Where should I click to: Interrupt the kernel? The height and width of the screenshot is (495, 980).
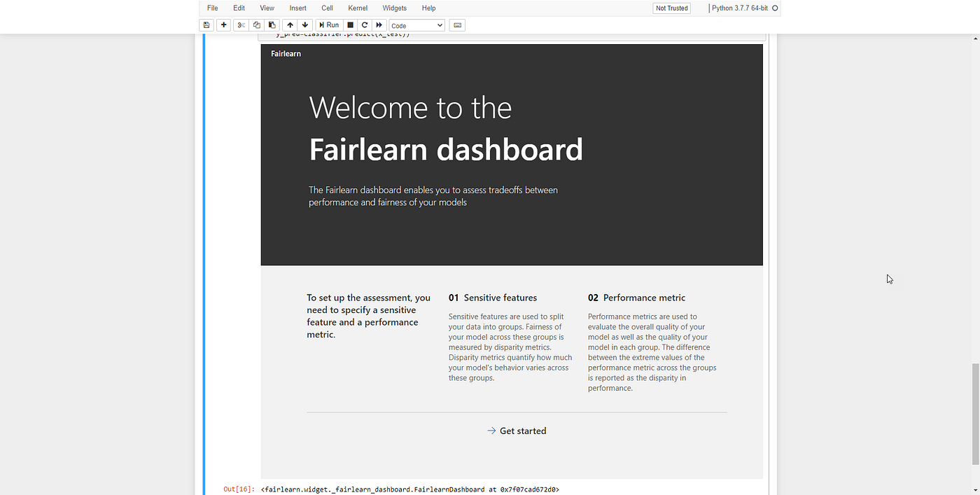coord(350,25)
